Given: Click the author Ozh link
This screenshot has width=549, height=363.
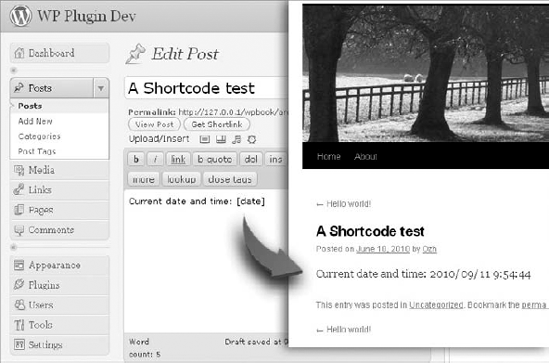Looking at the screenshot, I should click(429, 249).
